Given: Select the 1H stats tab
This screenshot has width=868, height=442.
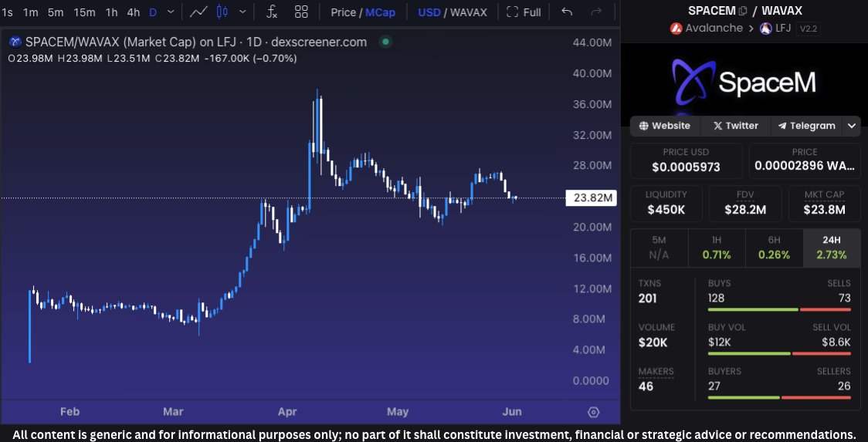Looking at the screenshot, I should pyautogui.click(x=717, y=248).
